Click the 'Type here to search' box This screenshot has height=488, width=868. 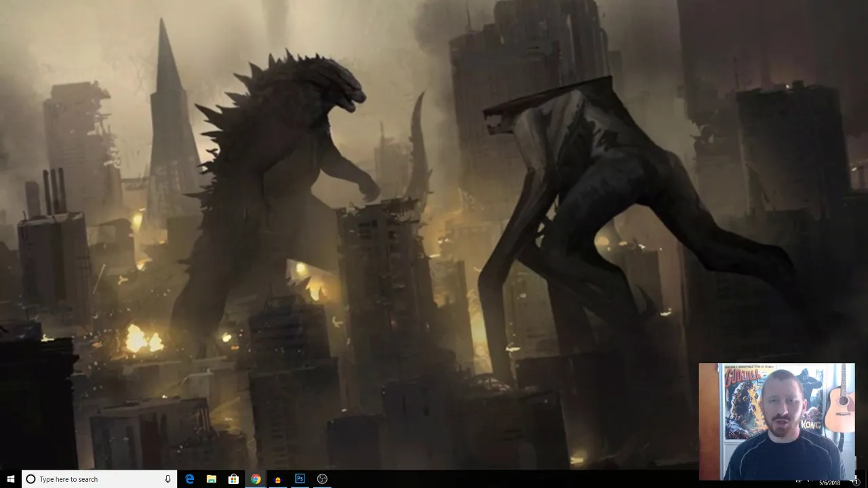(99, 479)
